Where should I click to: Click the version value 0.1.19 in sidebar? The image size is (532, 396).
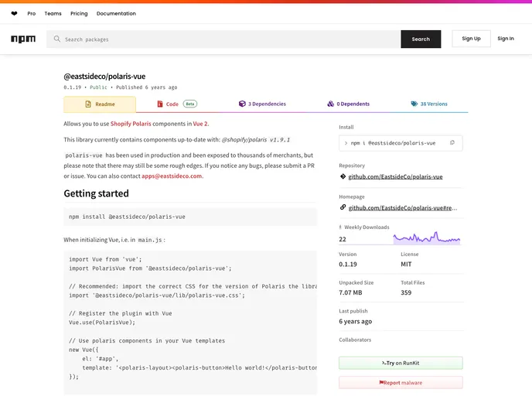pyautogui.click(x=348, y=265)
